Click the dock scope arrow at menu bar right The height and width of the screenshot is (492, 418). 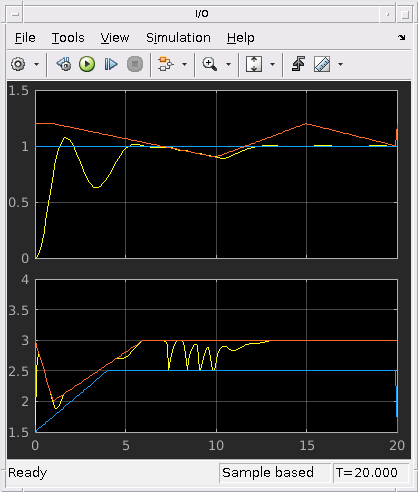coord(402,37)
